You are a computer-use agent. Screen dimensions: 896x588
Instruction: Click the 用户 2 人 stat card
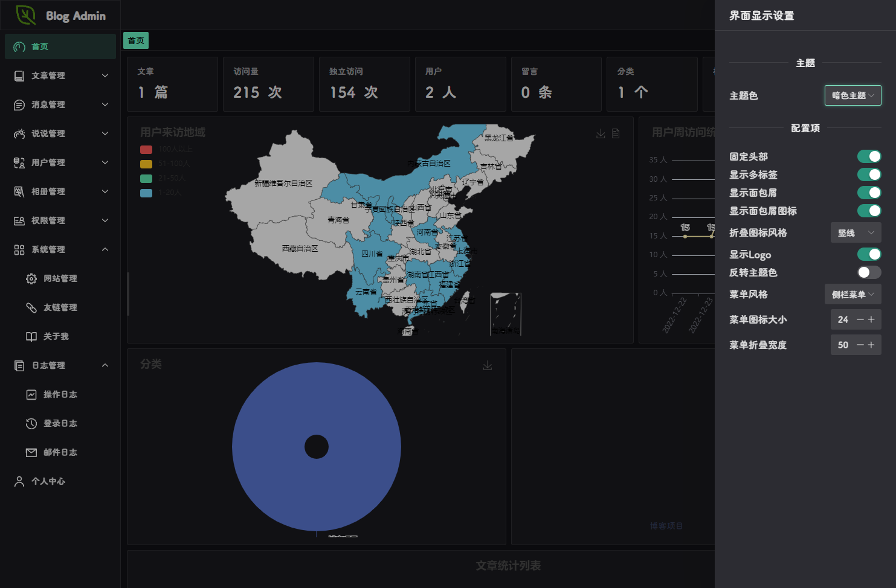pos(460,84)
